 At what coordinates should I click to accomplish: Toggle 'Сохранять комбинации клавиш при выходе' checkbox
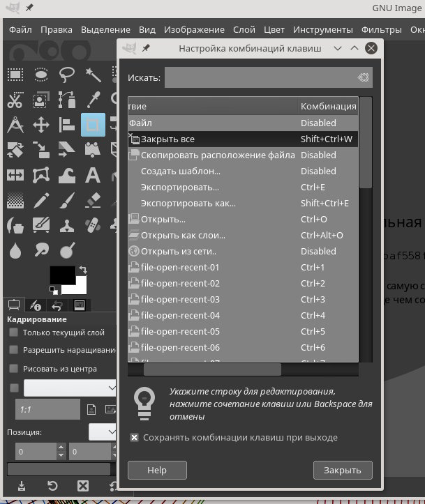pyautogui.click(x=134, y=438)
